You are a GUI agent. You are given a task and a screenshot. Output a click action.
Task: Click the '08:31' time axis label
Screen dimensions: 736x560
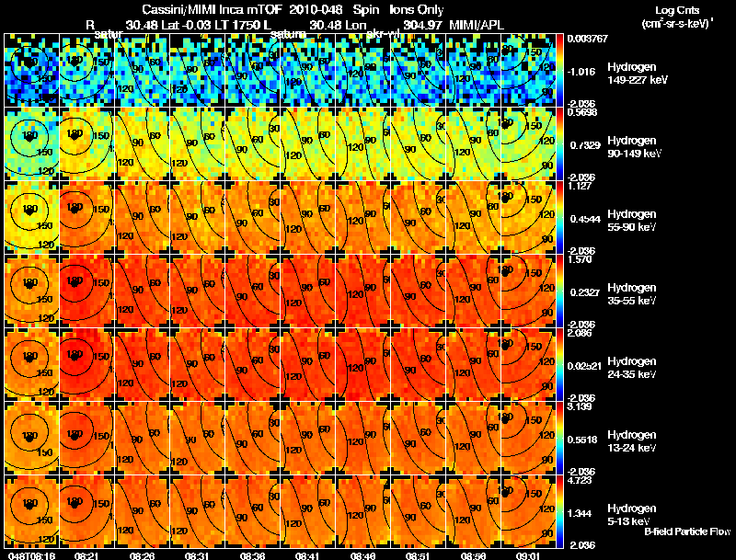(196, 555)
